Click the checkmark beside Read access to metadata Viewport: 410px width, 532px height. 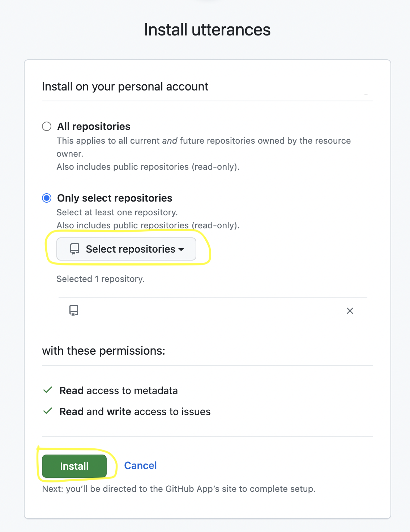pos(48,390)
